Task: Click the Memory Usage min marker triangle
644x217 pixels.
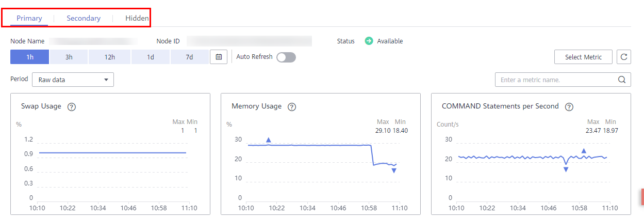Action: pos(394,171)
